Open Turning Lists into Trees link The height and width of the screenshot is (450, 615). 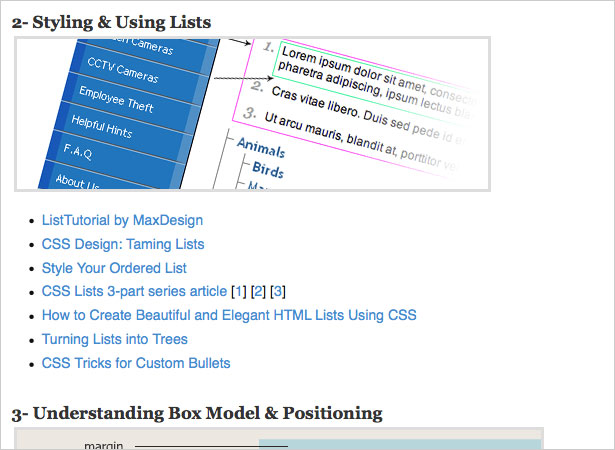pyautogui.click(x=115, y=339)
